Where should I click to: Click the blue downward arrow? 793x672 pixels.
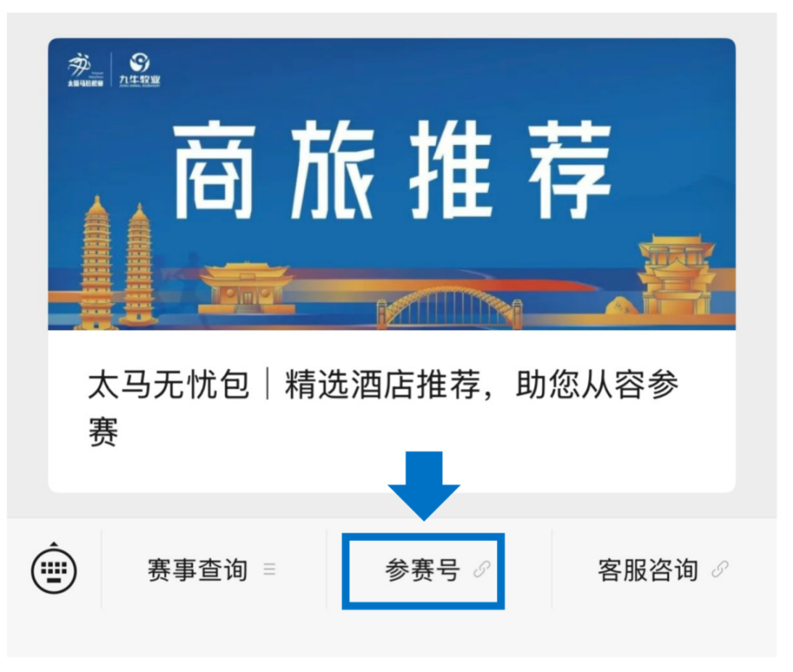pyautogui.click(x=424, y=485)
